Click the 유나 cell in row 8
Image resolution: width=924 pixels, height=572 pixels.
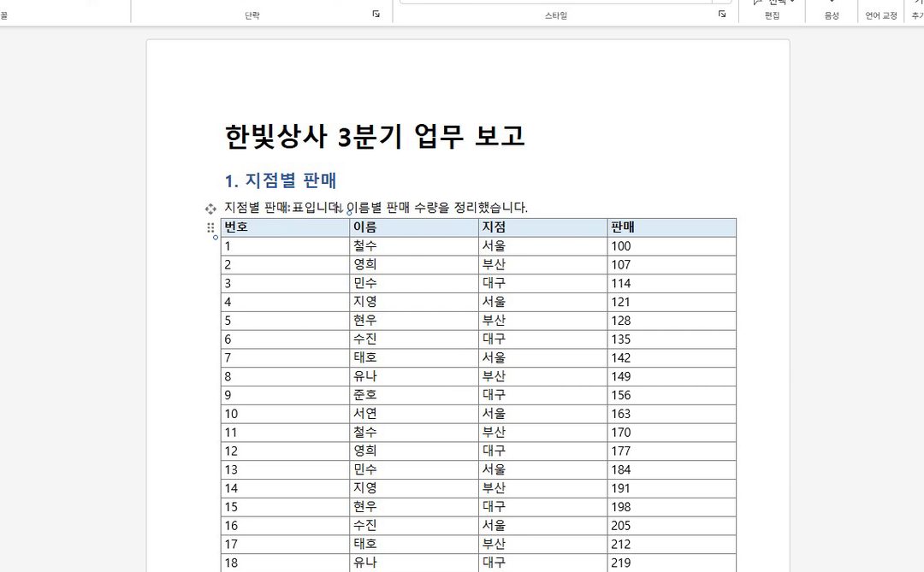click(x=414, y=376)
